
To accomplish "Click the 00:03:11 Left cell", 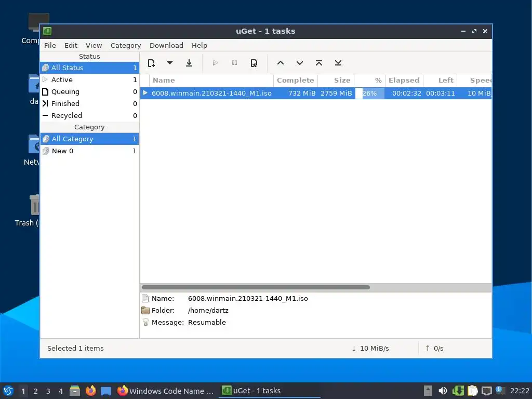I will pos(441,94).
